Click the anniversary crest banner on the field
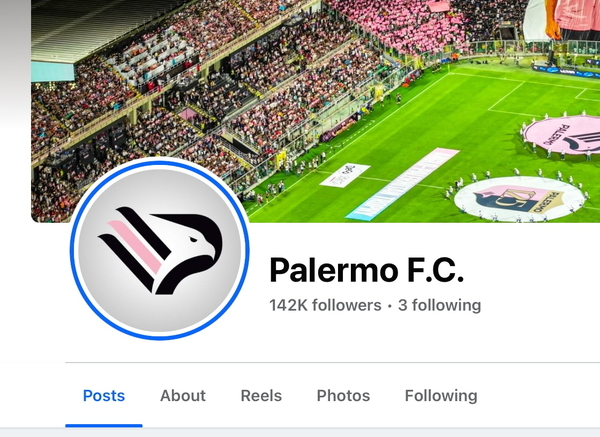600x437 pixels. click(520, 199)
